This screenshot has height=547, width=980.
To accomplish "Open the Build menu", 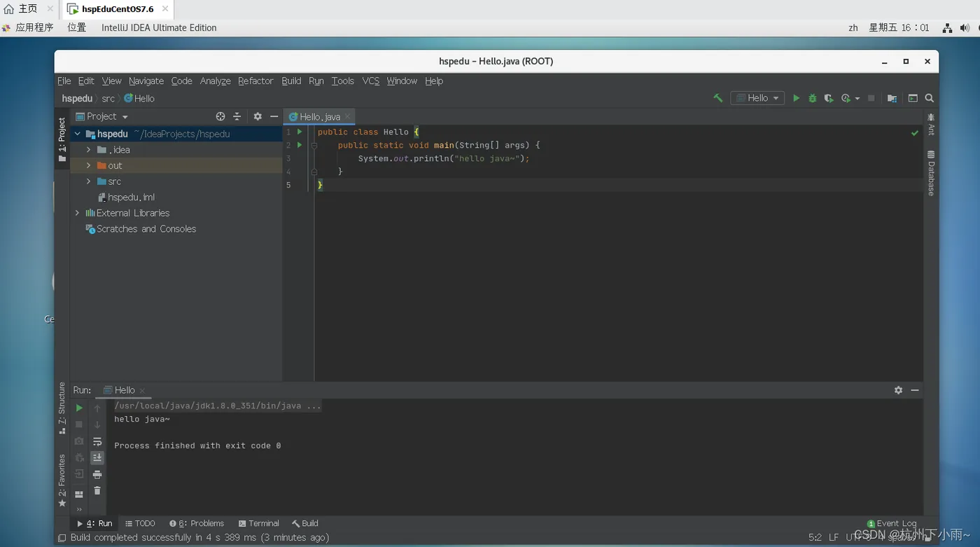I will point(291,81).
